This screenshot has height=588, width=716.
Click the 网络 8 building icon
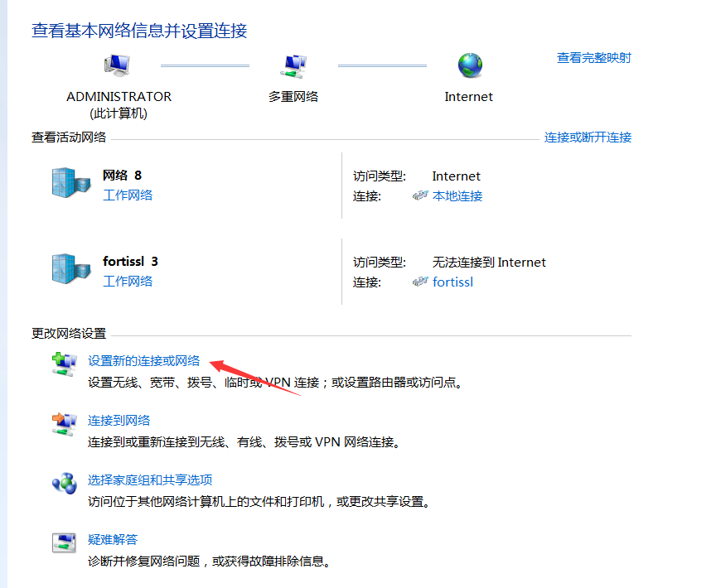pos(70,183)
